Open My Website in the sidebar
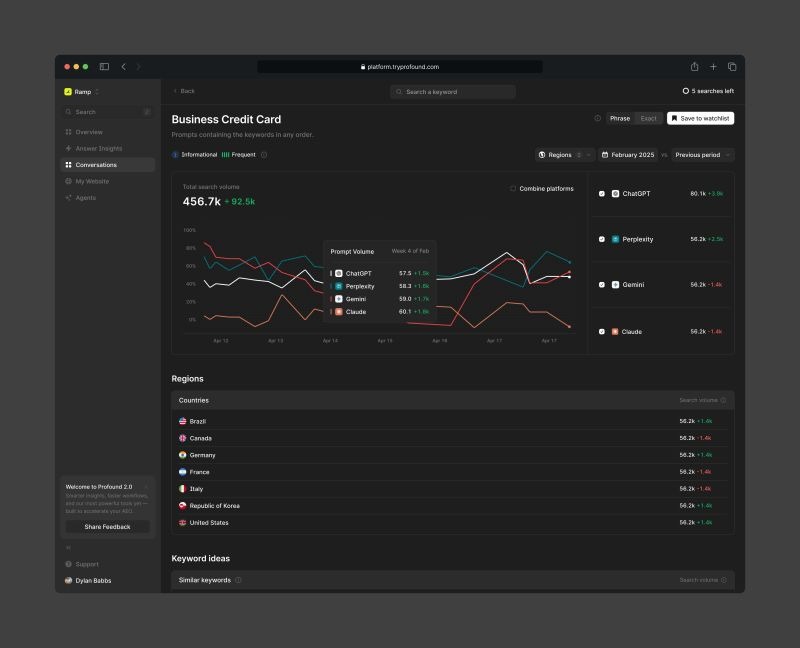 pyautogui.click(x=108, y=181)
